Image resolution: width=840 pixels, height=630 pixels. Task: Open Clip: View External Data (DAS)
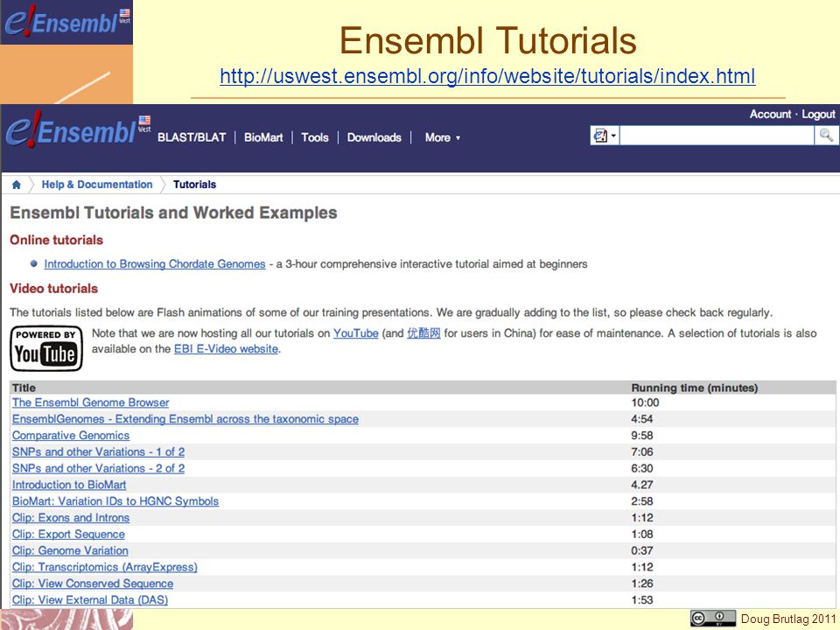[90, 600]
